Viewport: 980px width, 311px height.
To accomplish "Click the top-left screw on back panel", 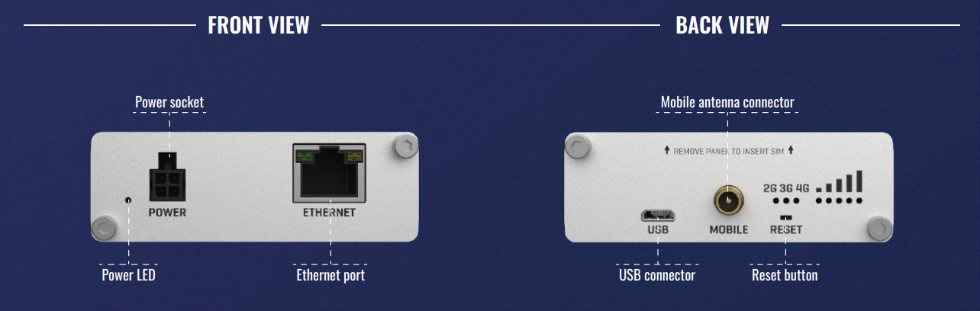I will pos(577,145).
